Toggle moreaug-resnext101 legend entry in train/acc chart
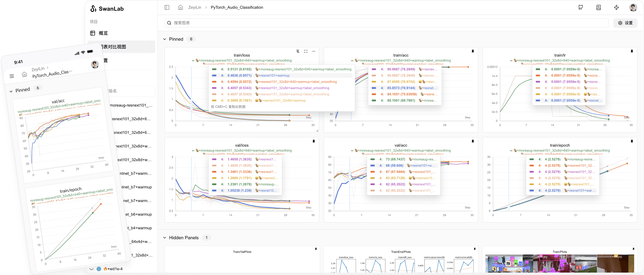This screenshot has height=275, width=644. [x=401, y=60]
